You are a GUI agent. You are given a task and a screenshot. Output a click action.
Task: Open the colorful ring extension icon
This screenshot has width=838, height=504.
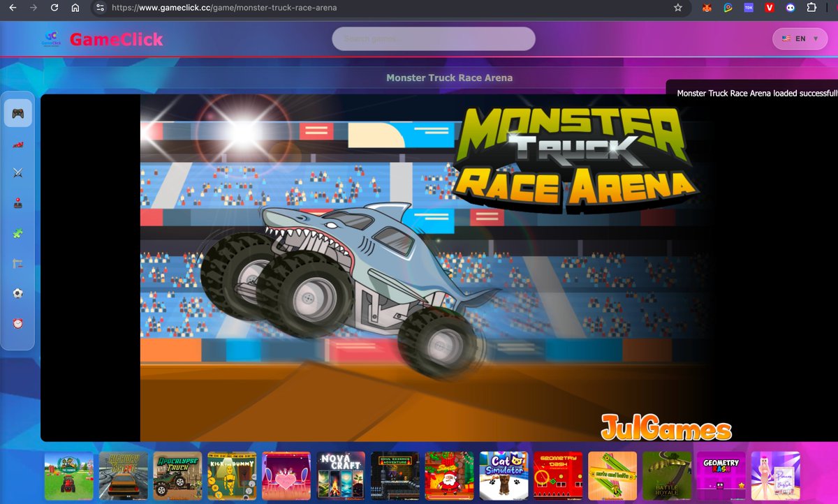(728, 8)
